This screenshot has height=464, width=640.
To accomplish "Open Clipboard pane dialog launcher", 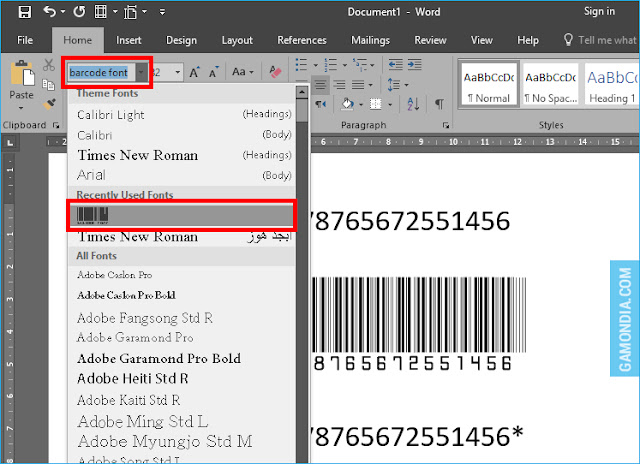I will (56, 125).
